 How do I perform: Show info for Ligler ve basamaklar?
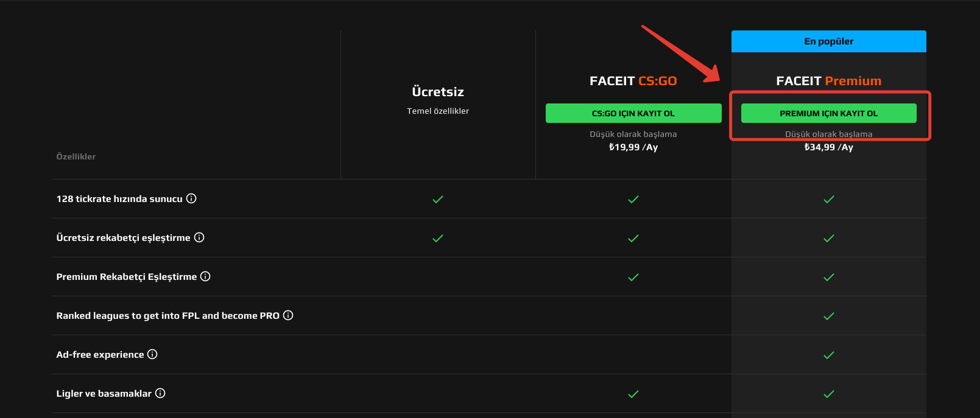[160, 393]
